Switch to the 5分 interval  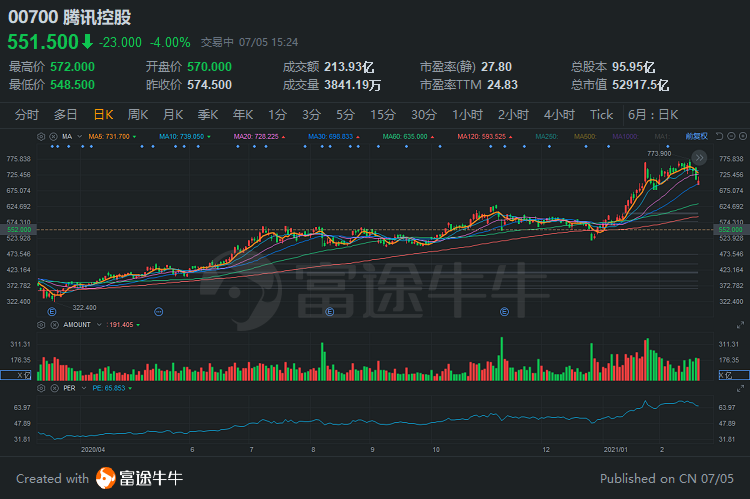point(345,115)
